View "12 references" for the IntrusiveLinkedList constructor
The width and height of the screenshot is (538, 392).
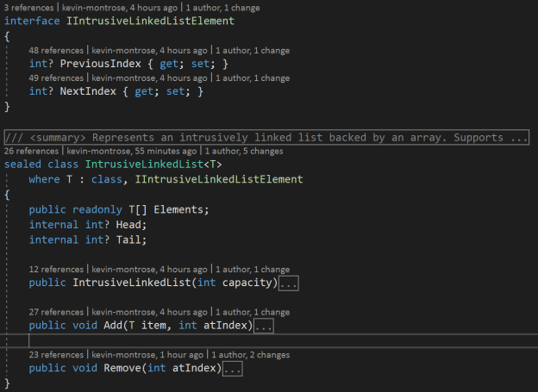(x=57, y=269)
